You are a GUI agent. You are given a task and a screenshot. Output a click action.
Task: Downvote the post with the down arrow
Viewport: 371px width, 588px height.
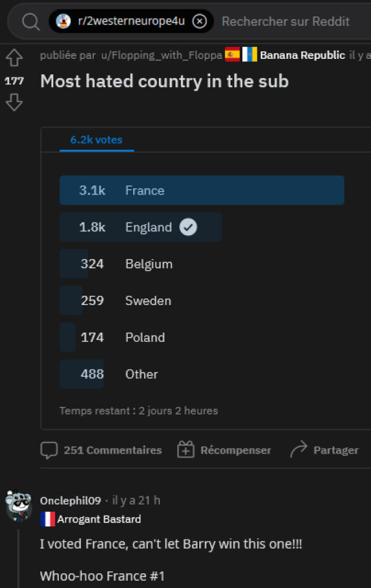tap(14, 102)
